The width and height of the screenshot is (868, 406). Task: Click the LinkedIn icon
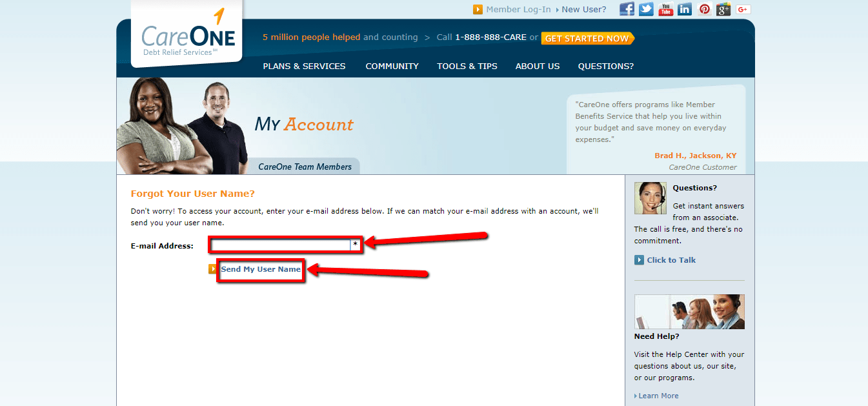coord(684,9)
